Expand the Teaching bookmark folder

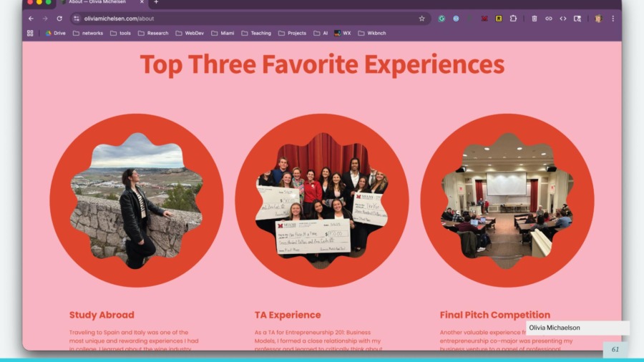[256, 33]
